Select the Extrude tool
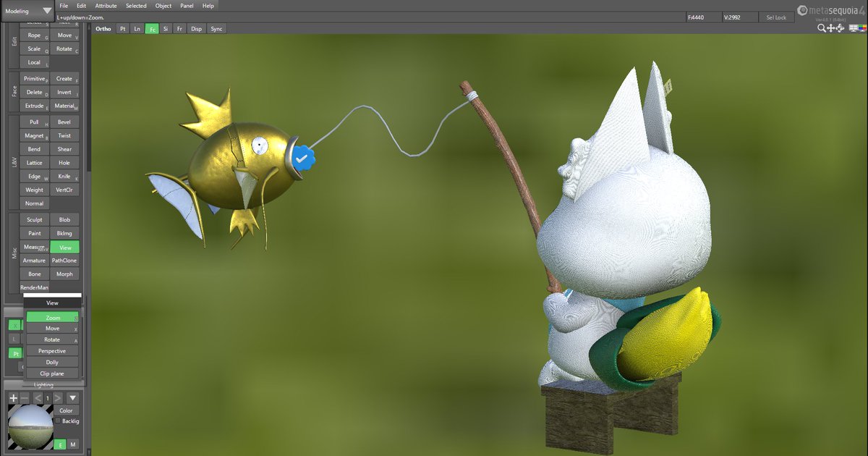Screen dimensions: 868x456 coord(34,106)
